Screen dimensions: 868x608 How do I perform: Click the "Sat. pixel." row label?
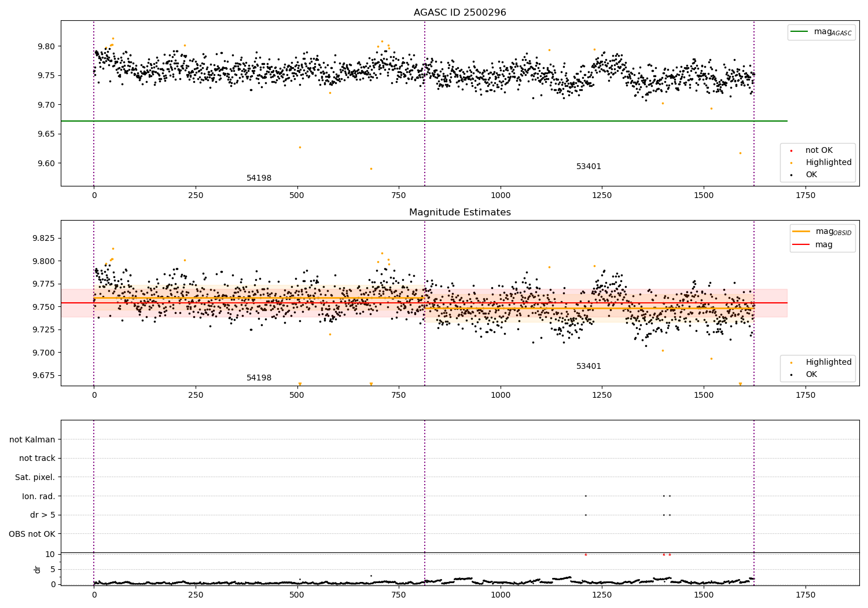click(x=35, y=477)
